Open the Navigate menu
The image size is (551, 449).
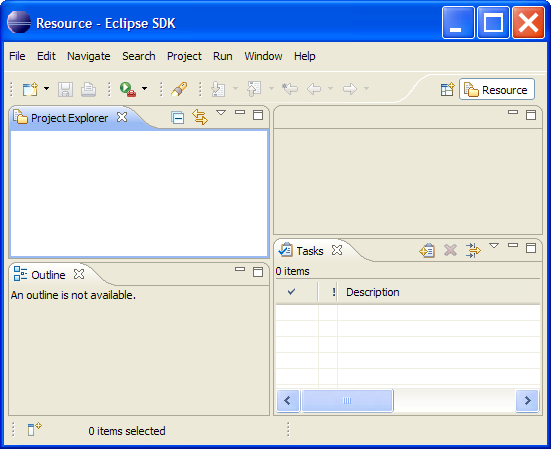[89, 56]
